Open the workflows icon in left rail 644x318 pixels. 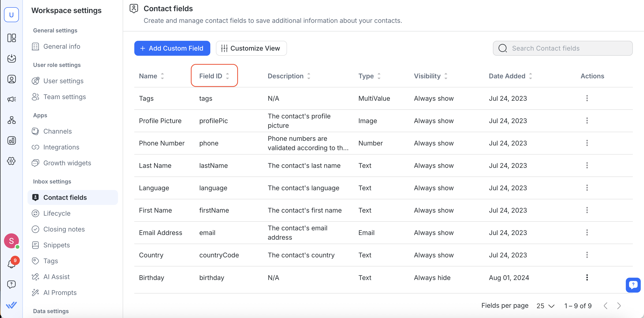pos(11,120)
